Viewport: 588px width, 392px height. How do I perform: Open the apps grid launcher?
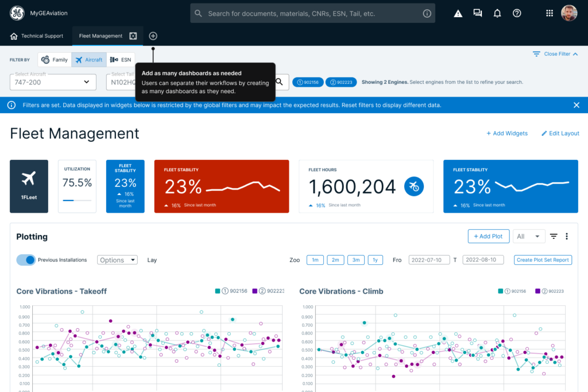pos(550,13)
